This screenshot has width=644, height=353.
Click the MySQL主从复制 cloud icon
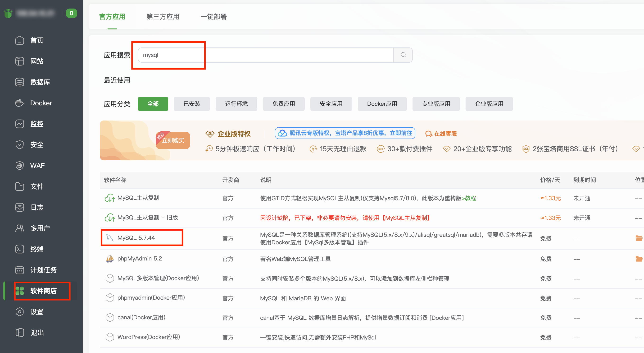point(110,198)
